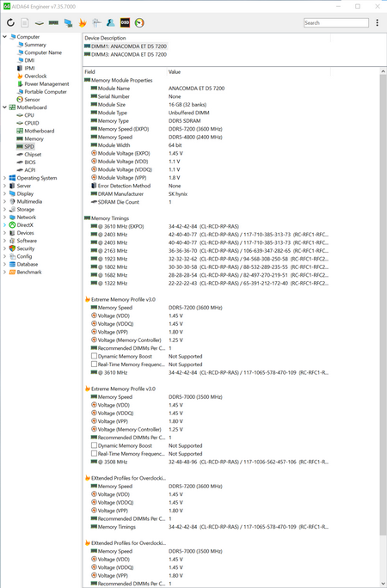
Task: Expand the Operating System node
Action: tap(4, 178)
